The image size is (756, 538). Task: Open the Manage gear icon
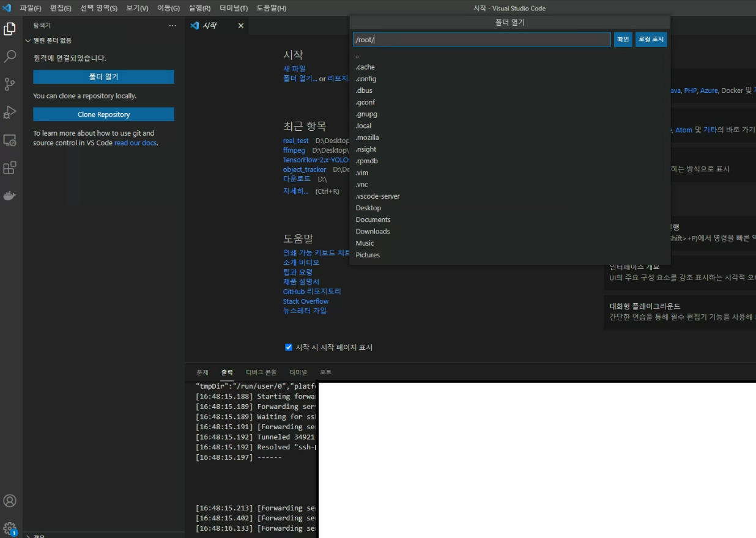tap(10, 528)
